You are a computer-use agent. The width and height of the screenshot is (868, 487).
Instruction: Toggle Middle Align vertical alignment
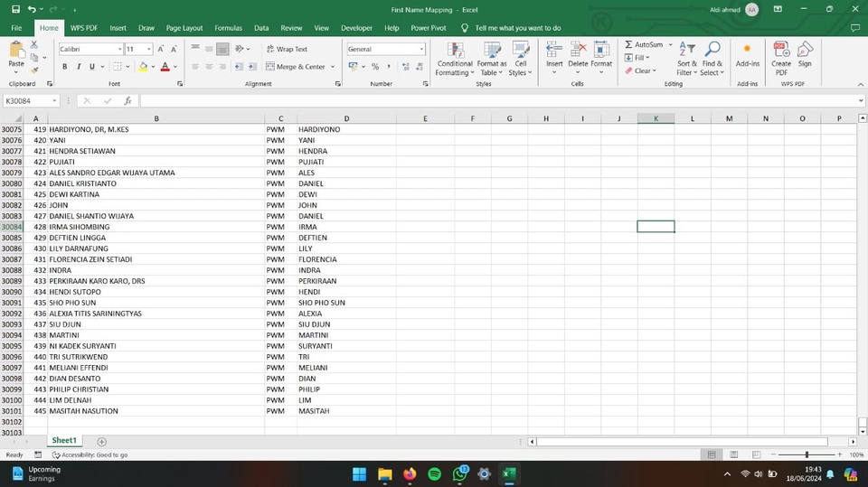[209, 50]
